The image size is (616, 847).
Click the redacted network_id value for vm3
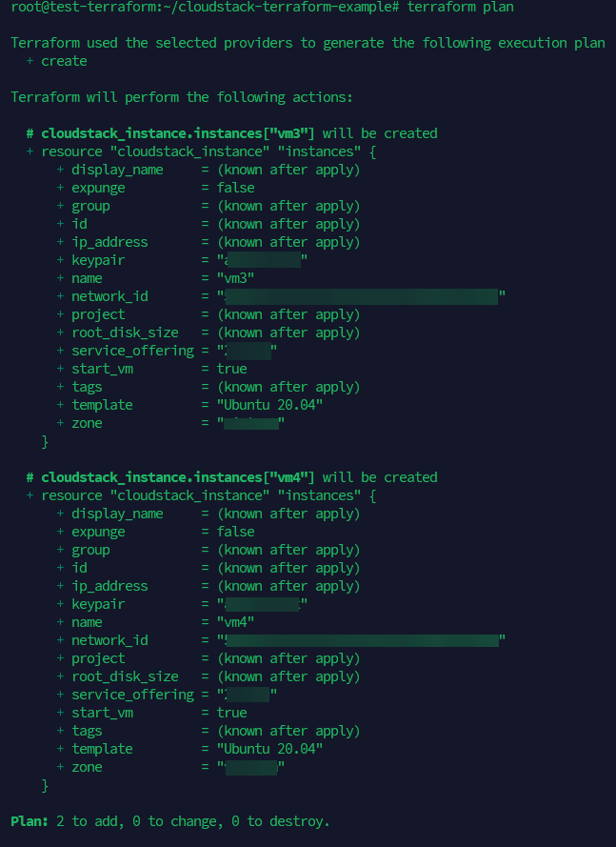361,296
